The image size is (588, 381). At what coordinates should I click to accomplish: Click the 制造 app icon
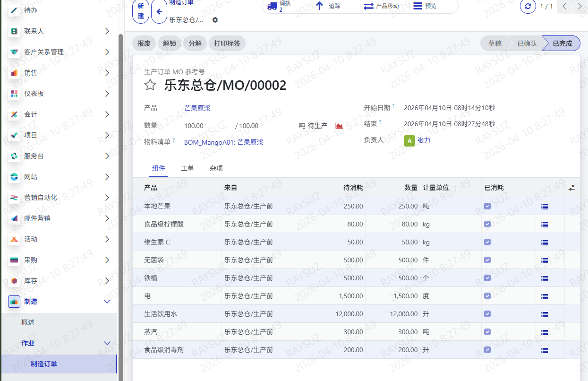pyautogui.click(x=14, y=302)
